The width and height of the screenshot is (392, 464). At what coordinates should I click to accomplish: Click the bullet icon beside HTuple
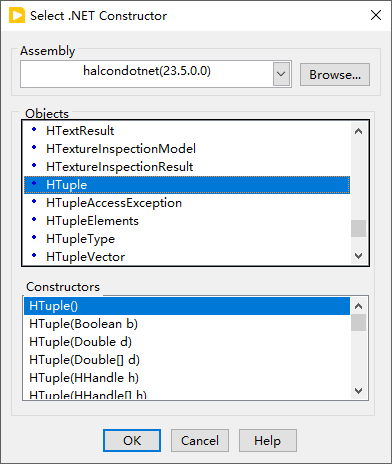tap(34, 183)
